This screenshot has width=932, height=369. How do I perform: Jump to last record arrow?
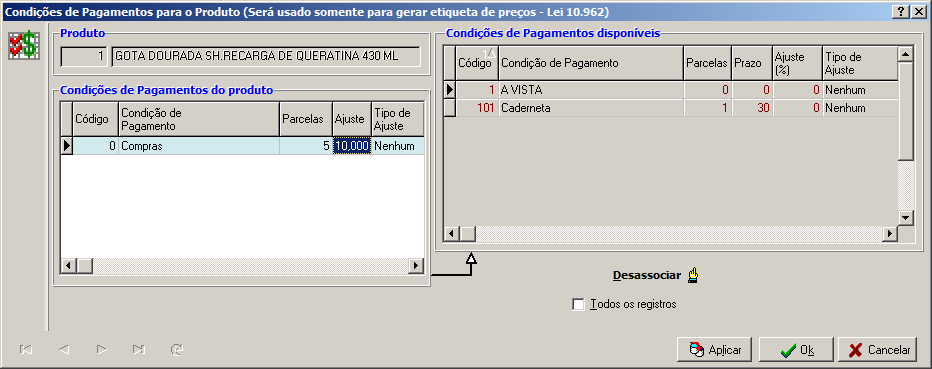[139, 349]
